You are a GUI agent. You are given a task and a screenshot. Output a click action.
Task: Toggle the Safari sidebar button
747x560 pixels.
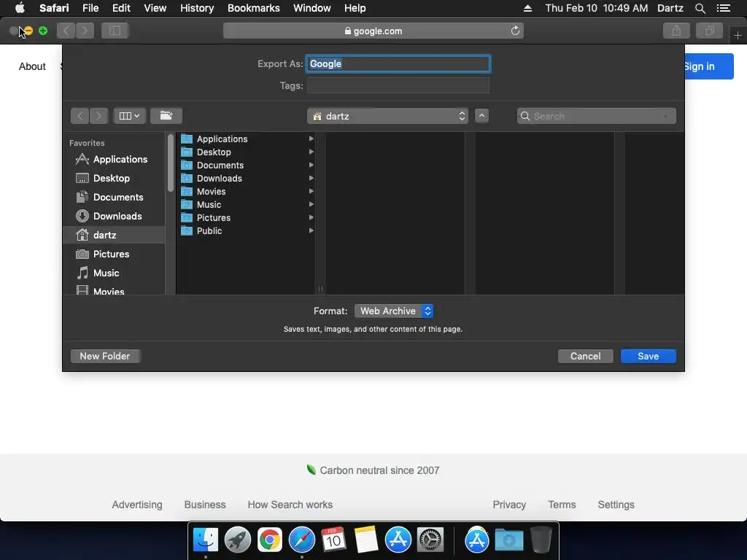pyautogui.click(x=115, y=31)
